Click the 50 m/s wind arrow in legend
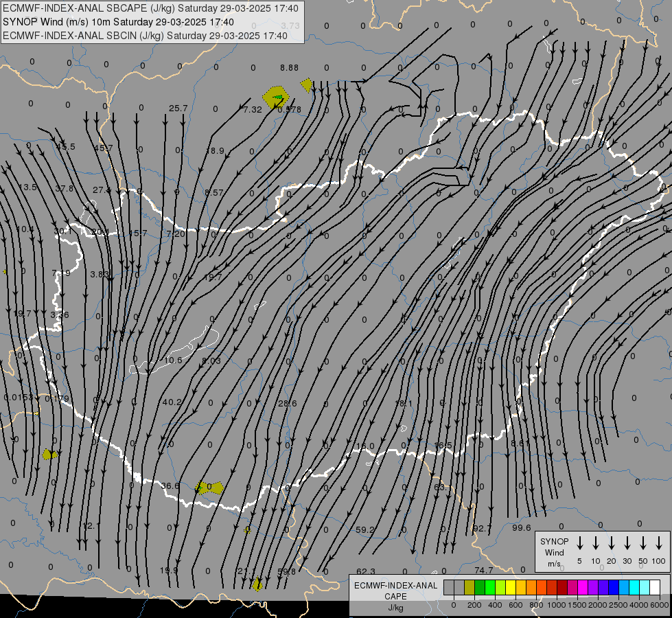The width and height of the screenshot is (672, 618). (643, 542)
